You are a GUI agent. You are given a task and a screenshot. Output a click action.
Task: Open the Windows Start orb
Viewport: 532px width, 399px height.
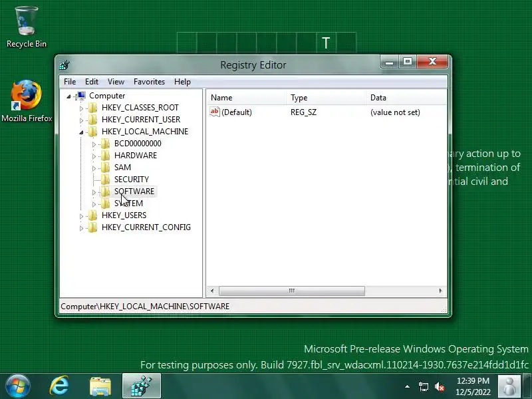coord(18,386)
